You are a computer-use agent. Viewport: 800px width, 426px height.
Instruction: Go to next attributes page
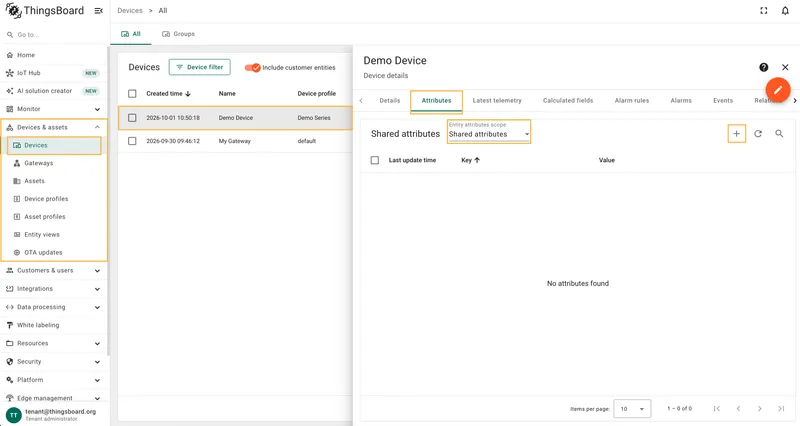[x=760, y=409]
